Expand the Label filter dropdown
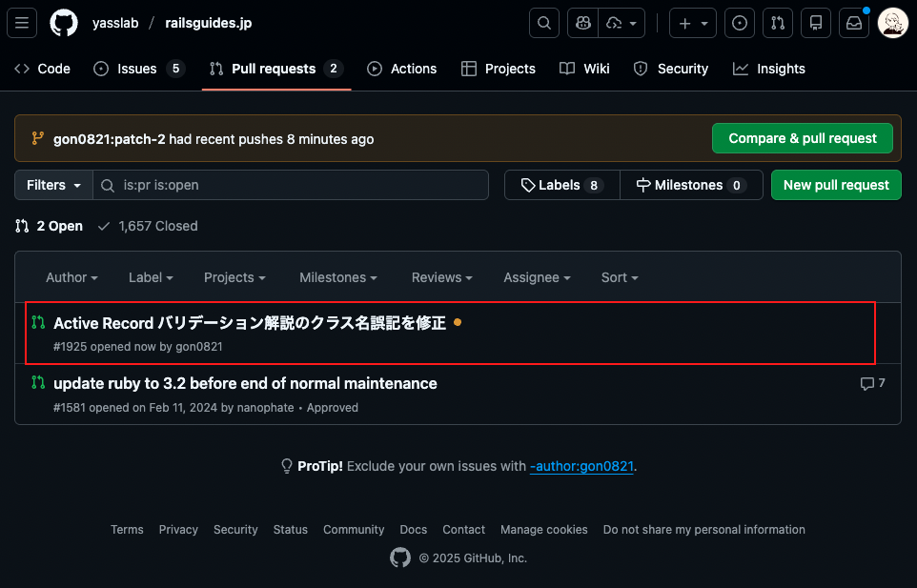The image size is (917, 588). click(x=151, y=277)
